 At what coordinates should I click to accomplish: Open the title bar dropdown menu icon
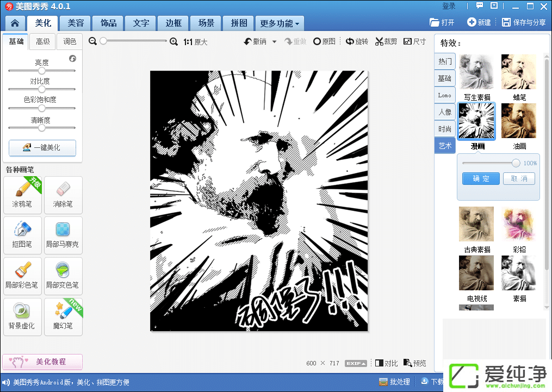pos(494,6)
